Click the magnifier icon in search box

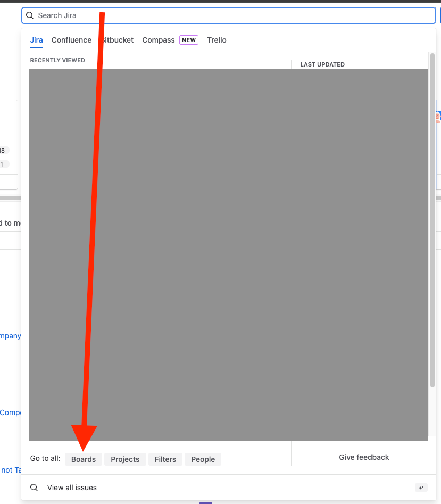click(30, 15)
